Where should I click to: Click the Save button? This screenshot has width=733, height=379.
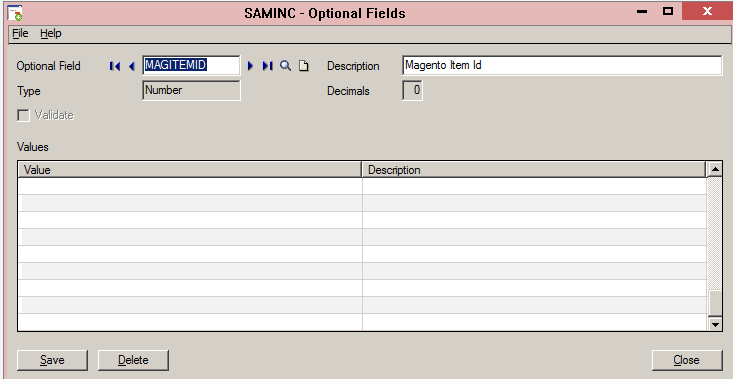[52, 360]
